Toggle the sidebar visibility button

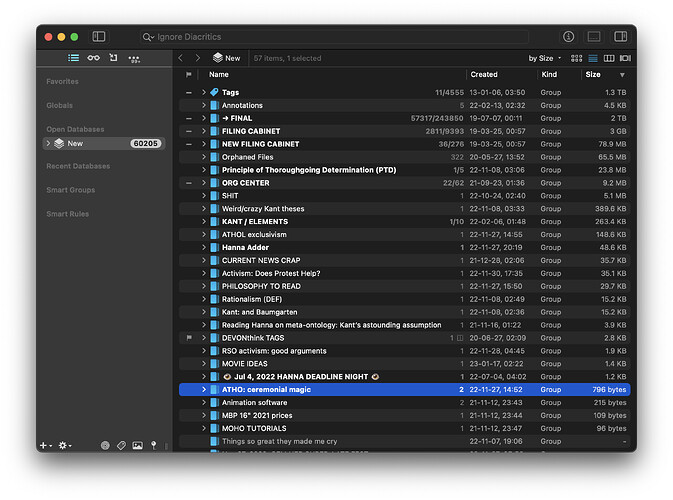99,36
